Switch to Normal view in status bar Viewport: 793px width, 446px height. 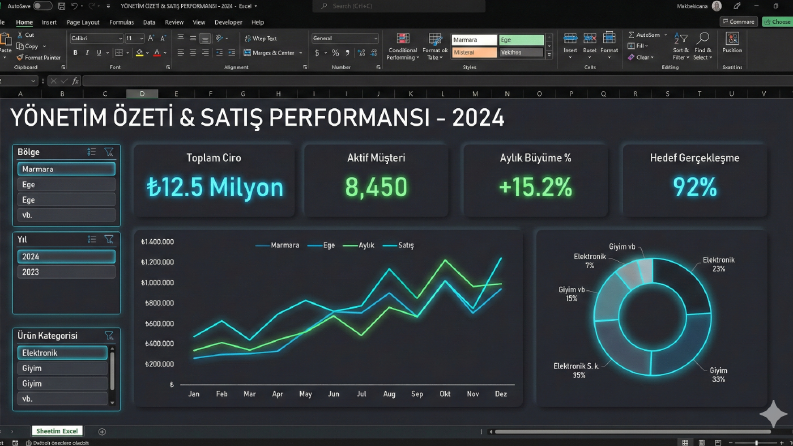point(685,442)
